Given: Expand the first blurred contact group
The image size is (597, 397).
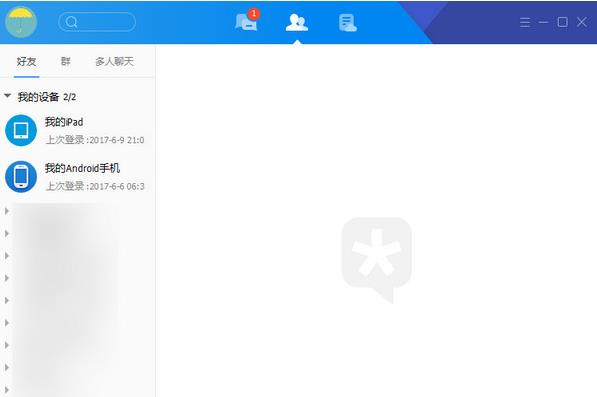Looking at the screenshot, I should 6,211.
